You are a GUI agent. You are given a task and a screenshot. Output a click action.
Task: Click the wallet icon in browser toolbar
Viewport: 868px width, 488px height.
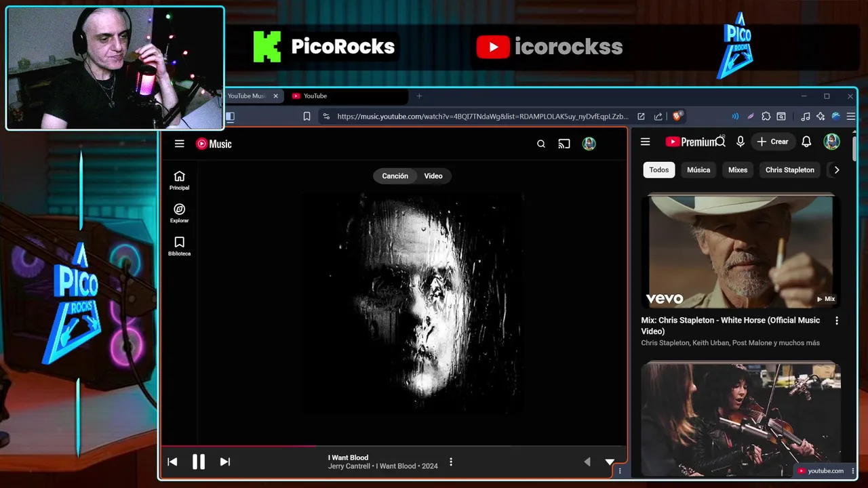pyautogui.click(x=781, y=117)
